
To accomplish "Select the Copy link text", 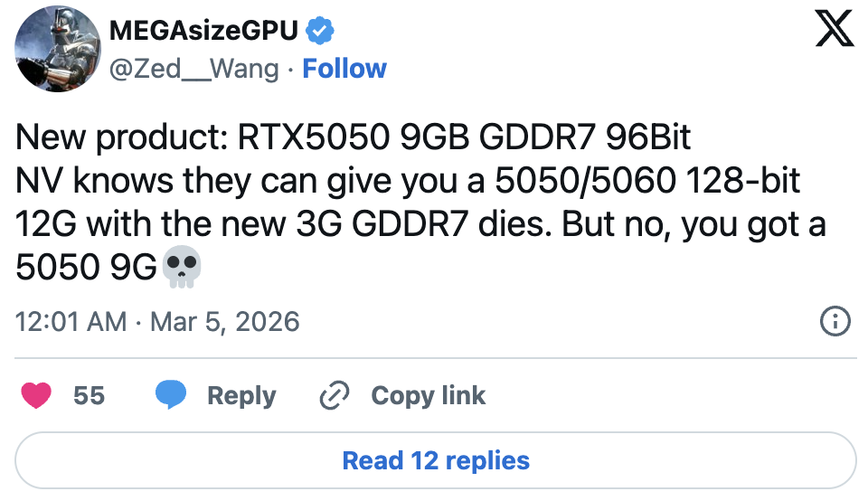I will point(428,395).
